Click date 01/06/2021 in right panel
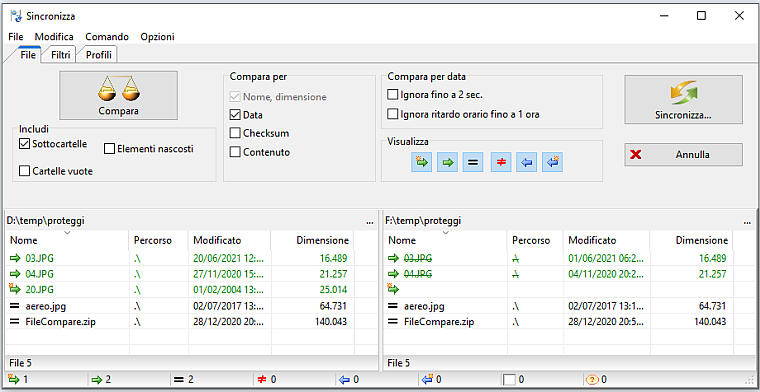This screenshot has height=392, width=760. tap(607, 258)
